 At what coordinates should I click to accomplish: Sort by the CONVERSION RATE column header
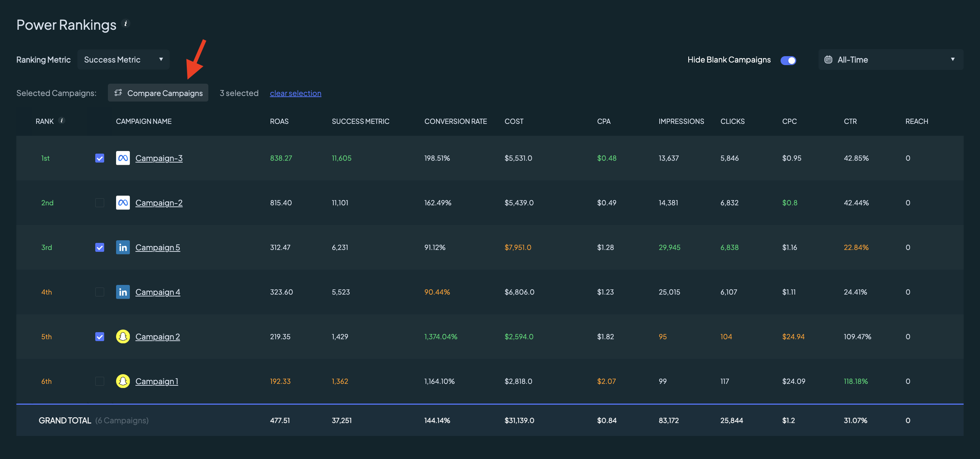click(455, 121)
